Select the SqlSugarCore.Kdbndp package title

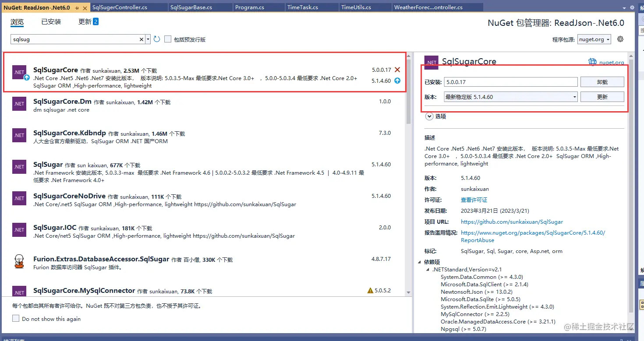tap(70, 133)
